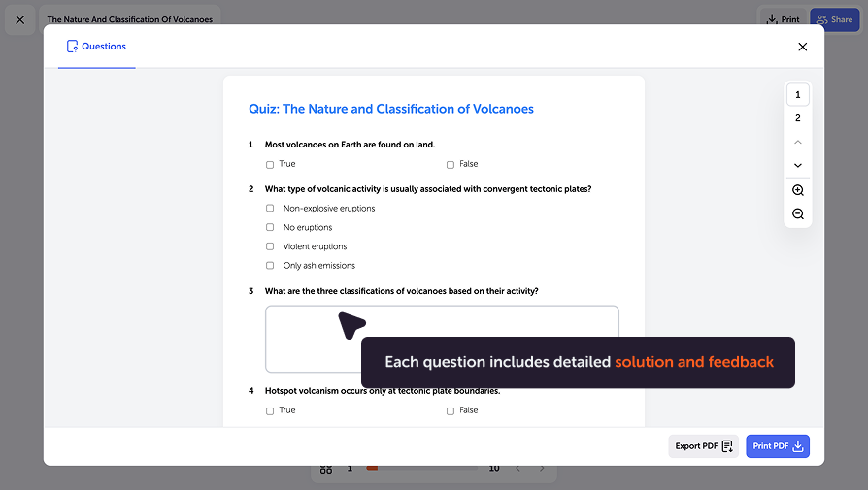Click the answer box for question 3
This screenshot has width=868, height=490.
(x=442, y=339)
